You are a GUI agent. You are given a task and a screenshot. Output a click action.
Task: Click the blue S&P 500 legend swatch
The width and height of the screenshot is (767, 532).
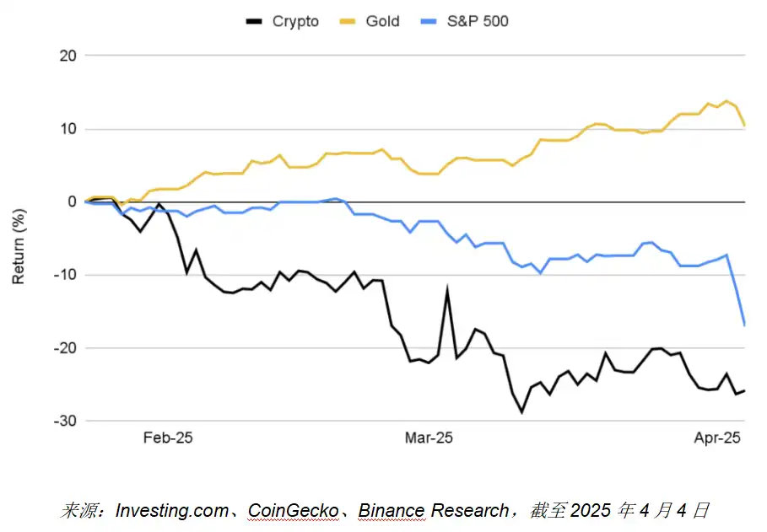tap(431, 20)
